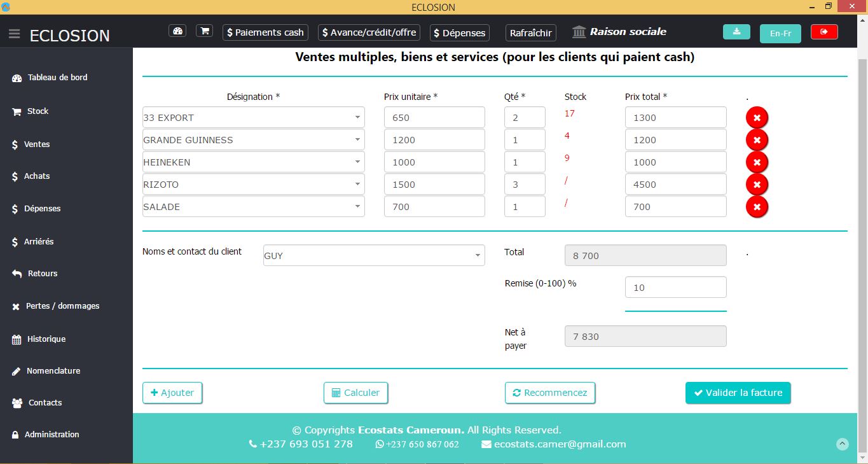Open the dashboard gauge icon in top toolbar
868x464 pixels.
click(177, 31)
